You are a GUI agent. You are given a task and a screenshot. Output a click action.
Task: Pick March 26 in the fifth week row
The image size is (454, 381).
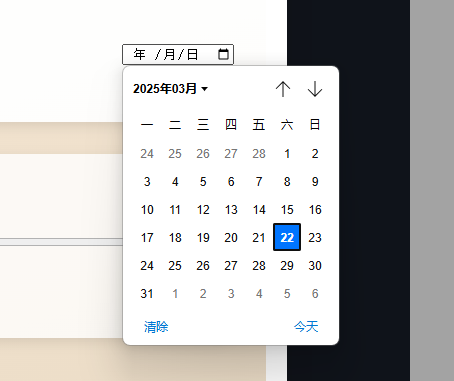point(203,266)
